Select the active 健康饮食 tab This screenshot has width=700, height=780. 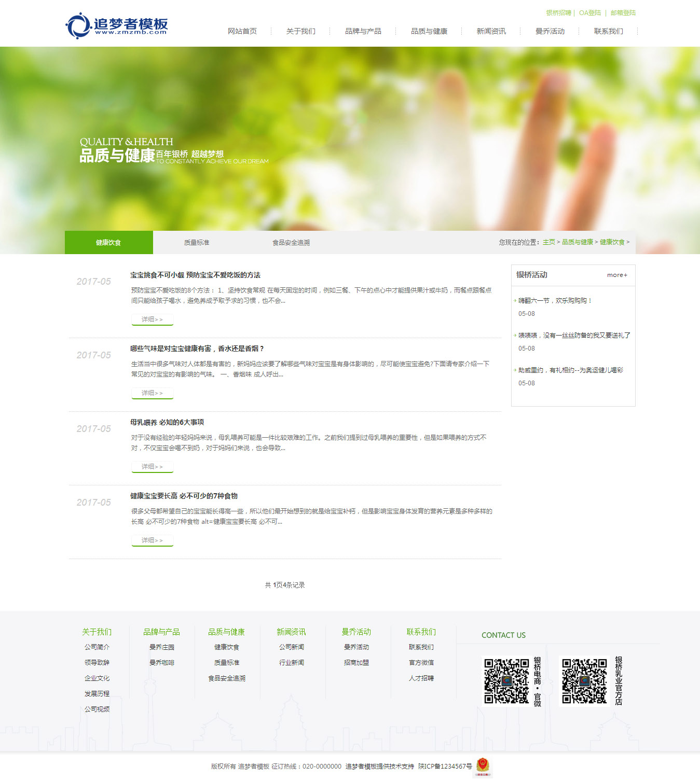point(108,243)
